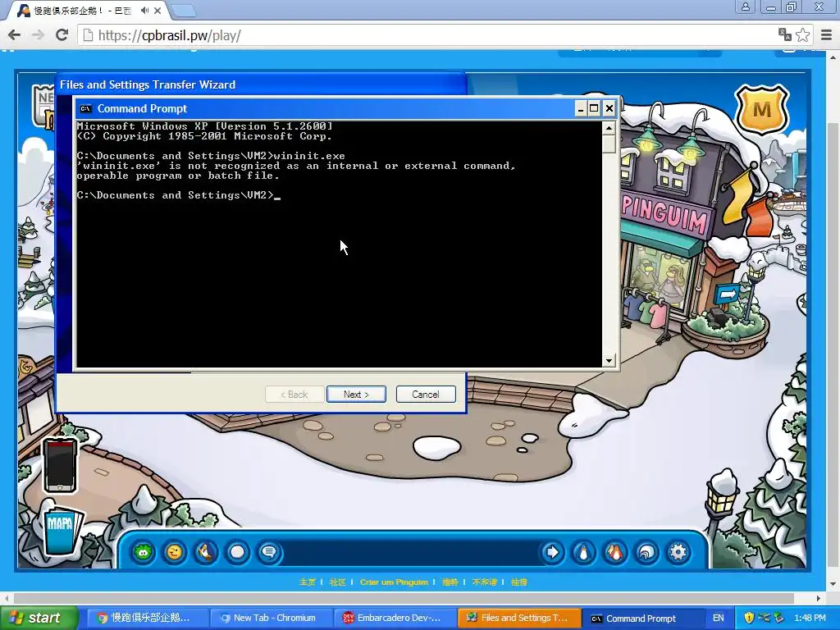Open the Windows XP start menu
Image resolution: width=840 pixels, height=630 pixels.
39,619
